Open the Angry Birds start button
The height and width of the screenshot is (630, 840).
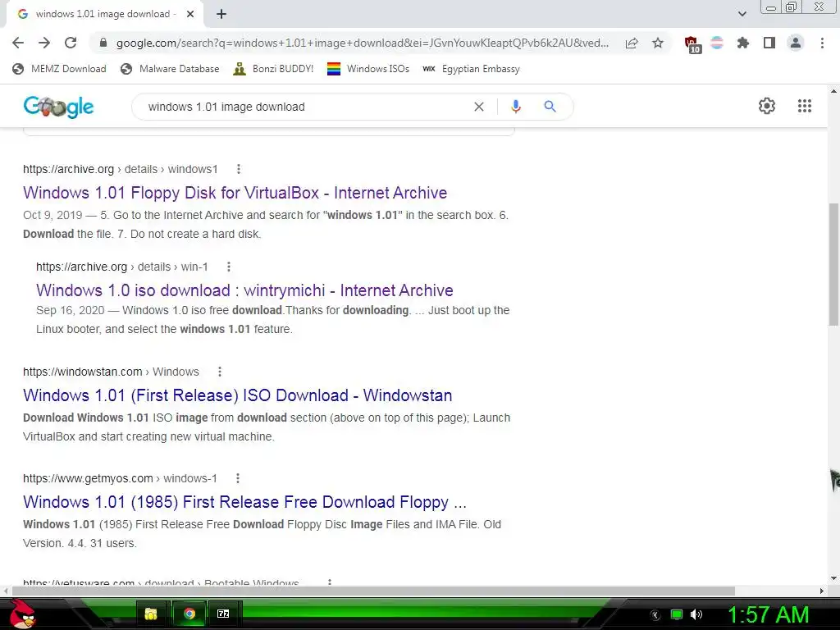click(23, 614)
